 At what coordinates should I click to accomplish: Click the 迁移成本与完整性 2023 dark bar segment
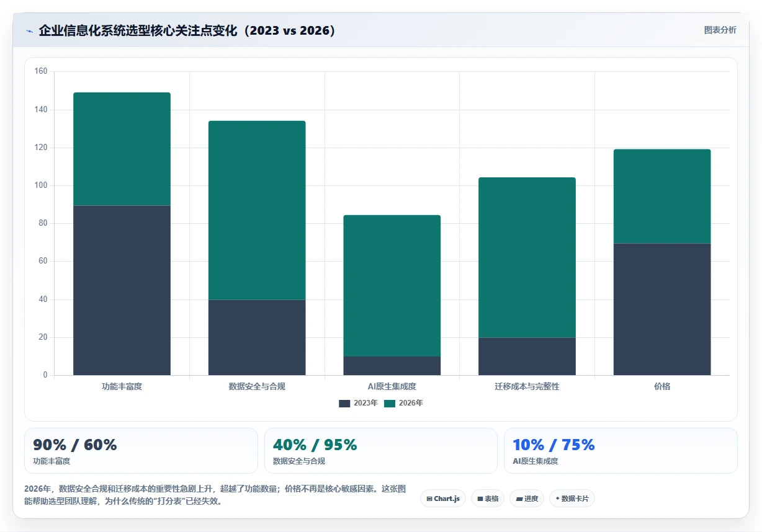pyautogui.click(x=527, y=357)
